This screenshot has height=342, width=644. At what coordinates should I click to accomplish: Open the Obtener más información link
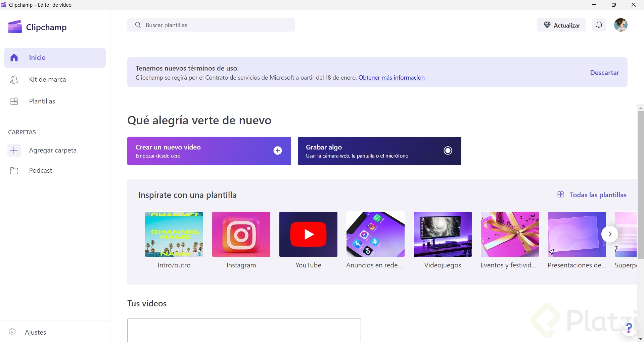[392, 78]
